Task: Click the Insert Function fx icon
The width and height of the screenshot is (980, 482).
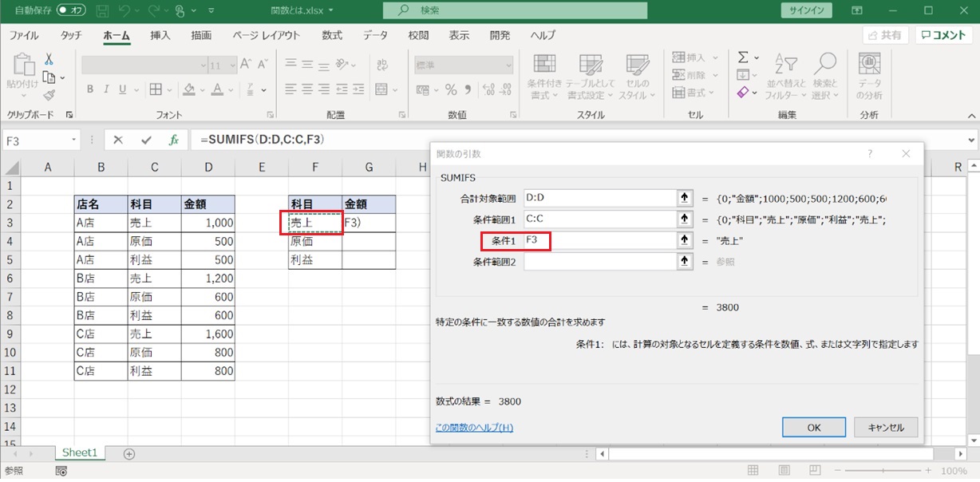Action: (173, 140)
